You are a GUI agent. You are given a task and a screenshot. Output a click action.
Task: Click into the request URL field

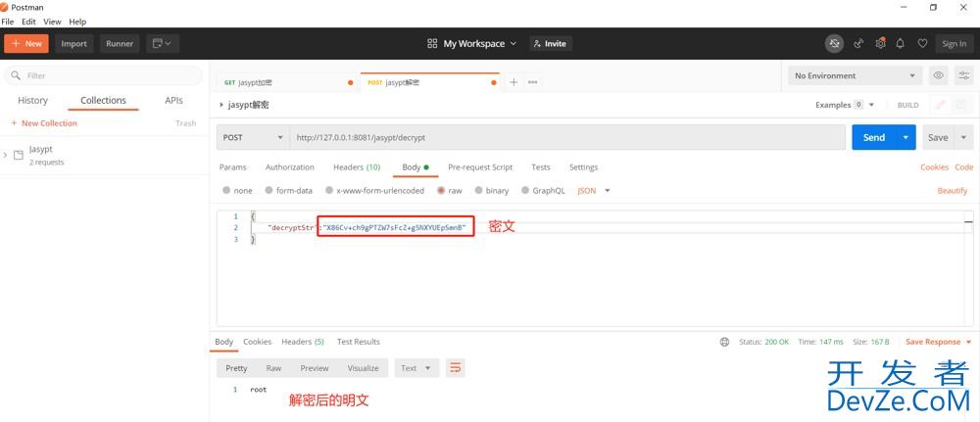567,137
